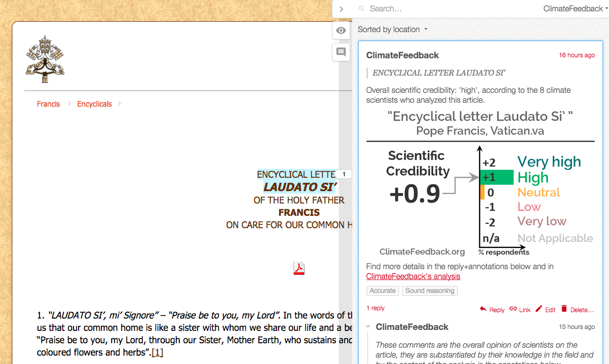
Task: Click the +0.9 credibility score
Action: pos(414,194)
